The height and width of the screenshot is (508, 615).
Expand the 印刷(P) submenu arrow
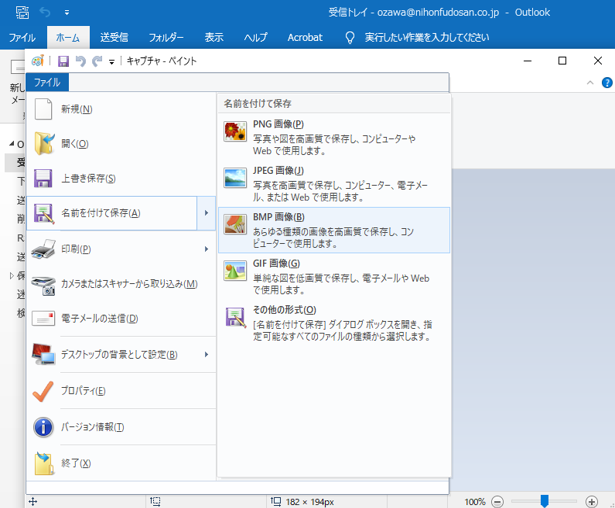point(206,249)
